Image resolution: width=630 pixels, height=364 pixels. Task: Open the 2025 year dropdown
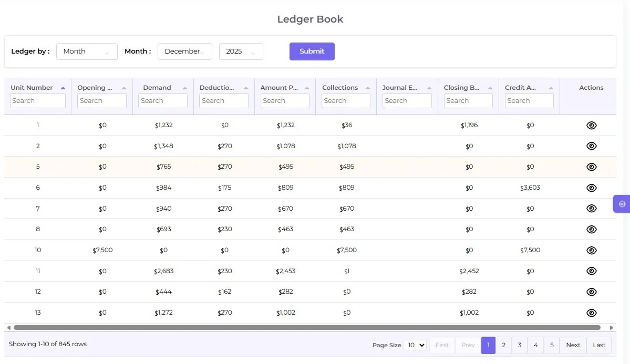tap(241, 51)
